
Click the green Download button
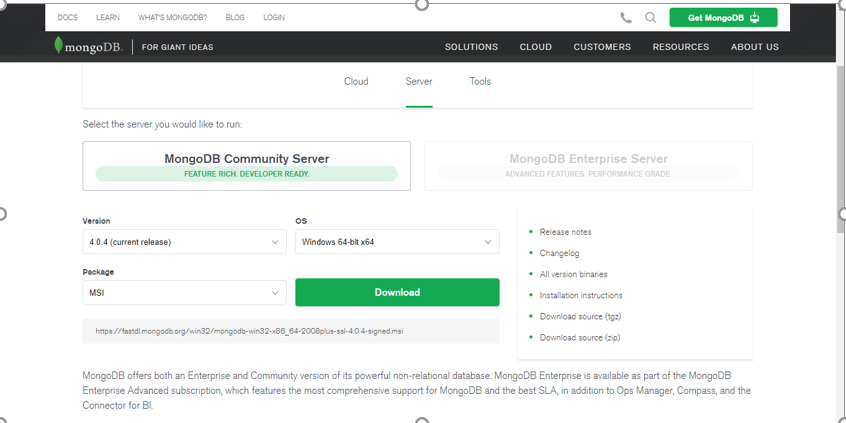click(x=397, y=292)
